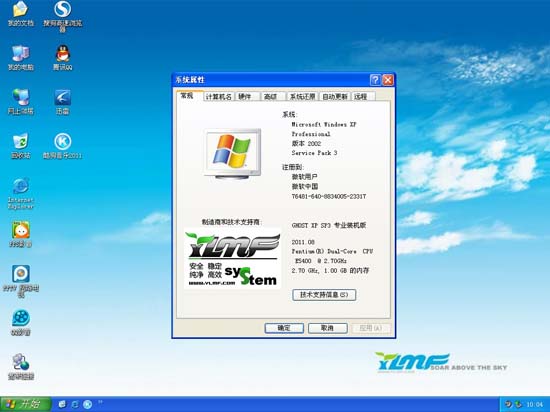The height and width of the screenshot is (412, 550).
Task: Click the 'Pentium(R) Dual-Core CPU' text
Action: click(332, 251)
